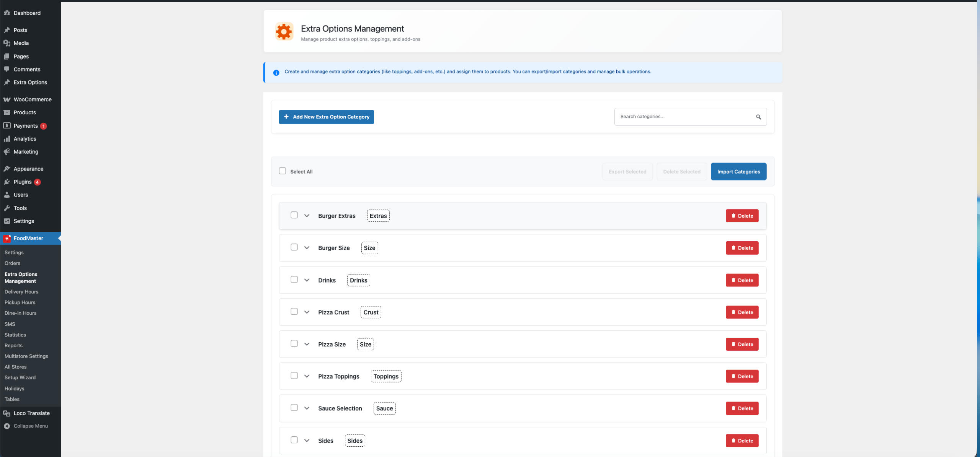Enable the Pizza Toppings checkbox
980x457 pixels.
pyautogui.click(x=294, y=376)
